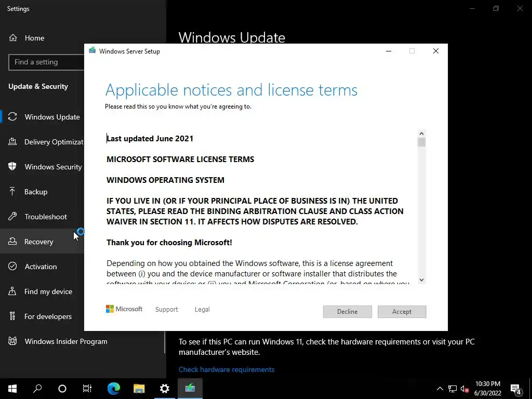Click the Backup arrow icon
The height and width of the screenshot is (399, 532).
click(x=12, y=191)
